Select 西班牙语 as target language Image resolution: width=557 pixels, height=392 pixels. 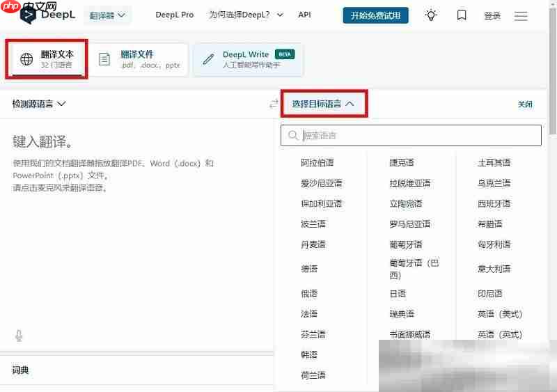click(x=494, y=203)
